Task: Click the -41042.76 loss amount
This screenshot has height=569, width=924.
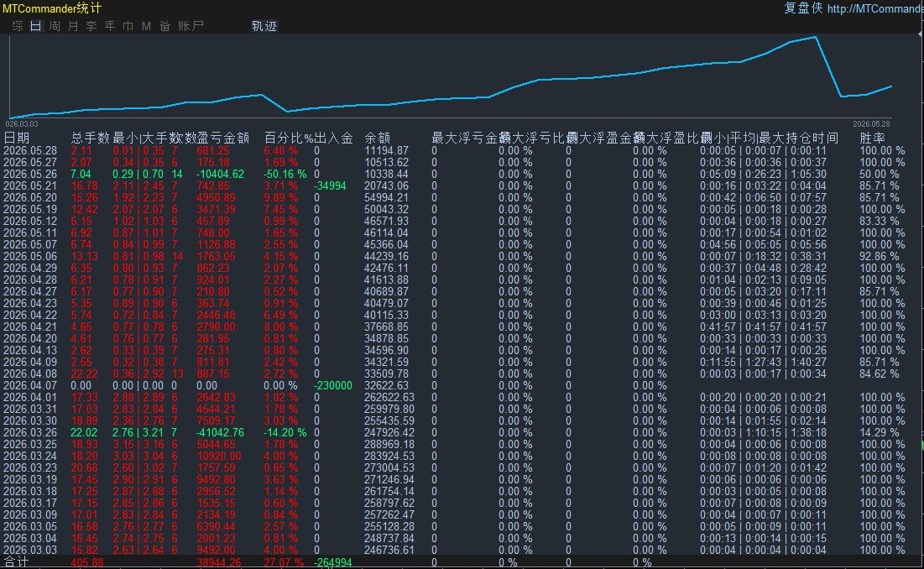Action: (221, 432)
